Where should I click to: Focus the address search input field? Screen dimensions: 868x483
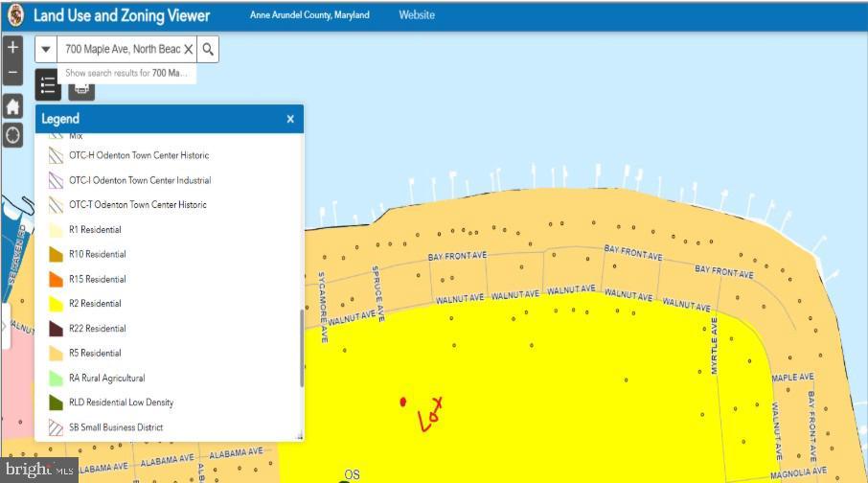tap(122, 49)
